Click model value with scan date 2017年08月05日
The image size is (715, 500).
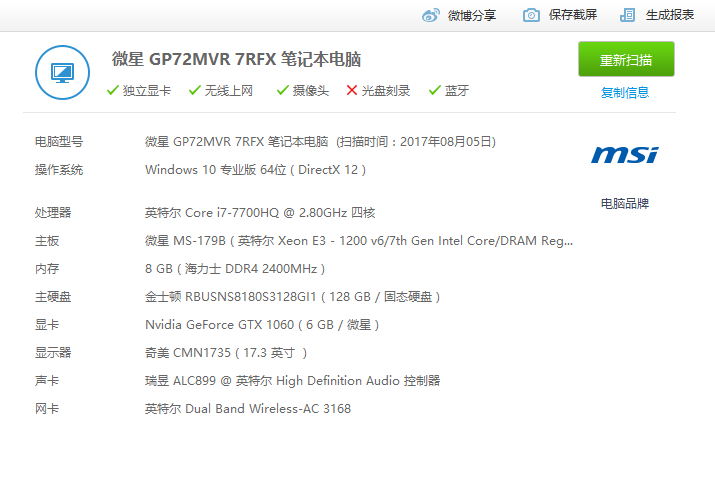coord(320,142)
